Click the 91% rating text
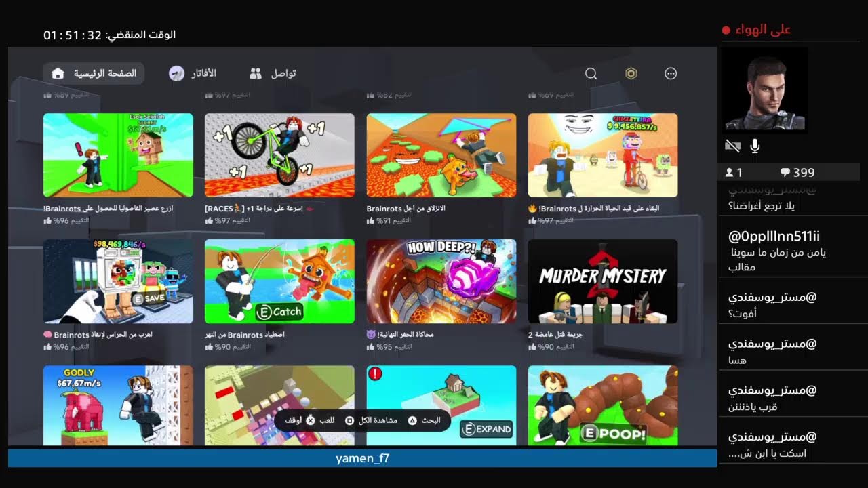 click(x=394, y=221)
